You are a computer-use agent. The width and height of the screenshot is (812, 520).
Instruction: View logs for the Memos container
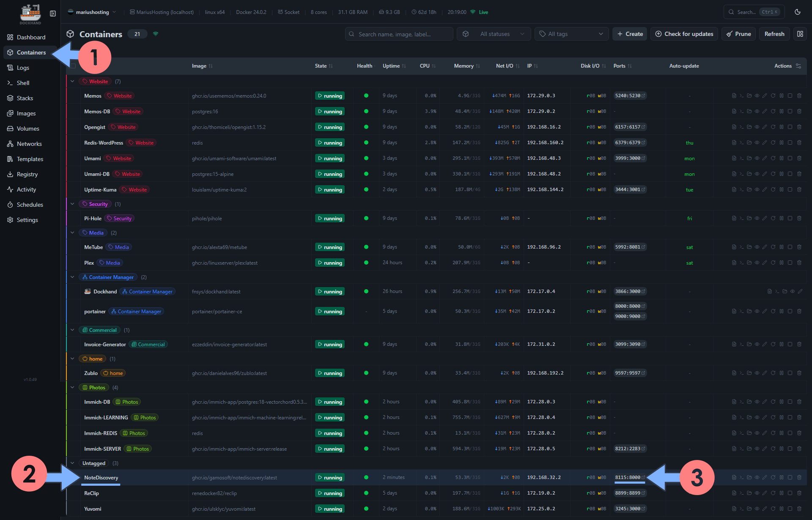(734, 96)
